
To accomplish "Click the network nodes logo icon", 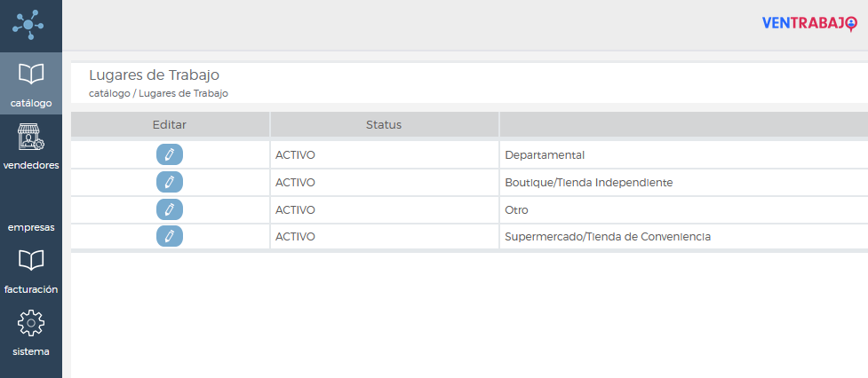I will [30, 25].
